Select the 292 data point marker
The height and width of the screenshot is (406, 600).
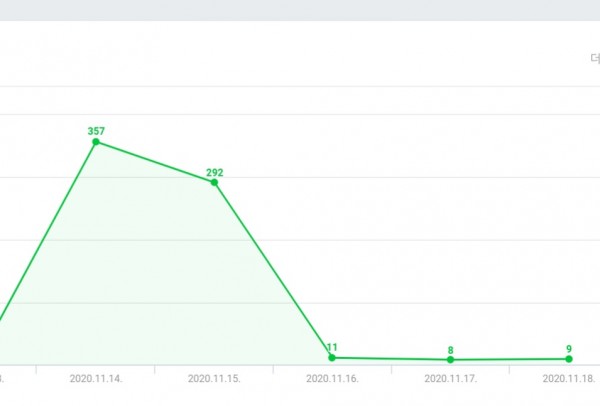click(214, 182)
